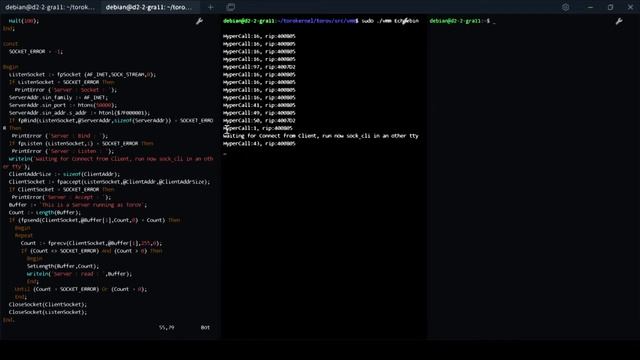This screenshot has width=640, height=360.
Task: Click the sudo ./vmm command line
Action: [x=321, y=21]
